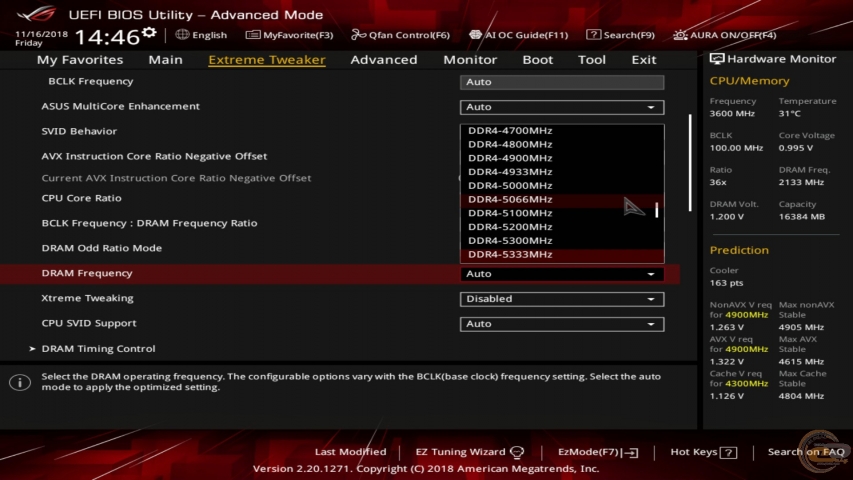
Task: Click the settings gear next to the clock
Action: coord(149,33)
